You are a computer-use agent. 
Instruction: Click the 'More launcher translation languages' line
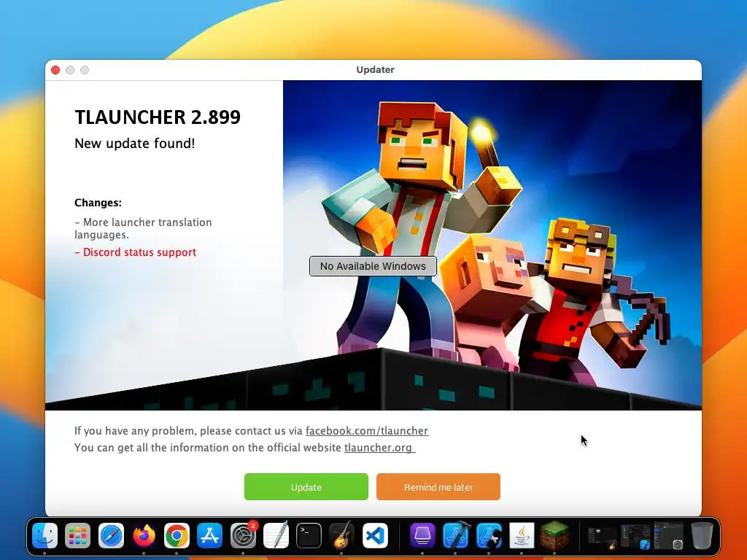[143, 228]
